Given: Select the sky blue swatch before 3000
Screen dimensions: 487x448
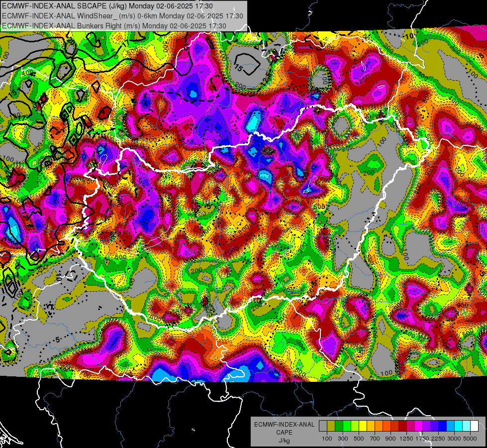Looking at the screenshot, I should (x=450, y=426).
